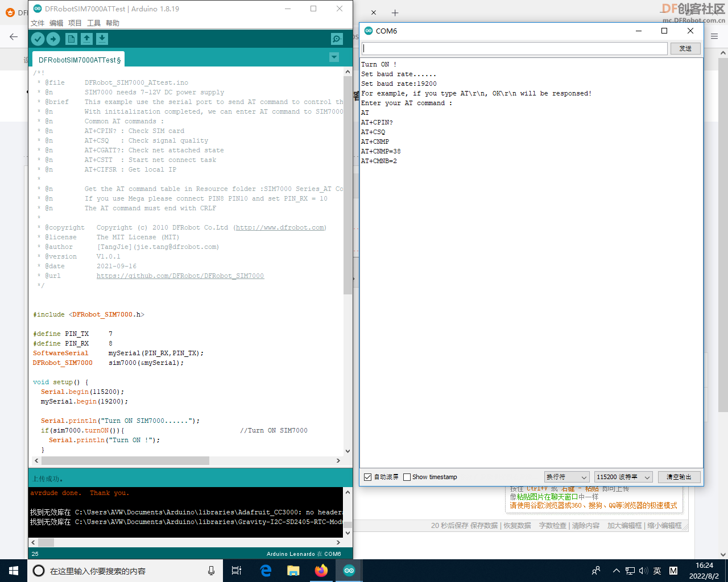The image size is (728, 582).
Task: Select the DFRobotSIM7000ATTest sketch tab
Action: (x=79, y=60)
